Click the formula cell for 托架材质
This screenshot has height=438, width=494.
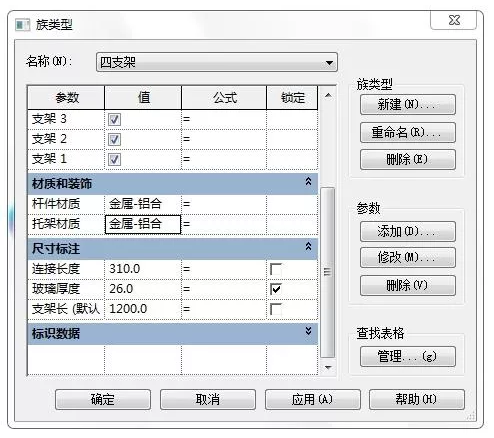224,224
